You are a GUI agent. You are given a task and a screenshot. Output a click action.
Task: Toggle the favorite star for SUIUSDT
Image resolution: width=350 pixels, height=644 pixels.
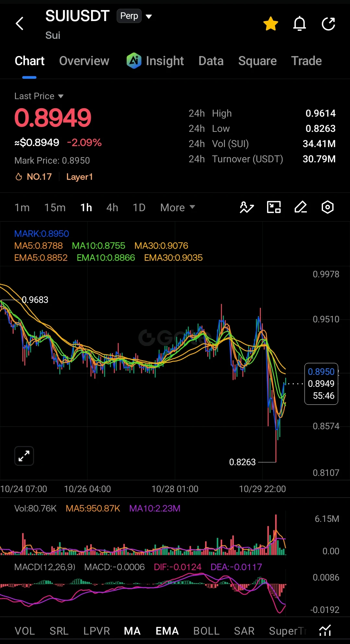pos(271,24)
